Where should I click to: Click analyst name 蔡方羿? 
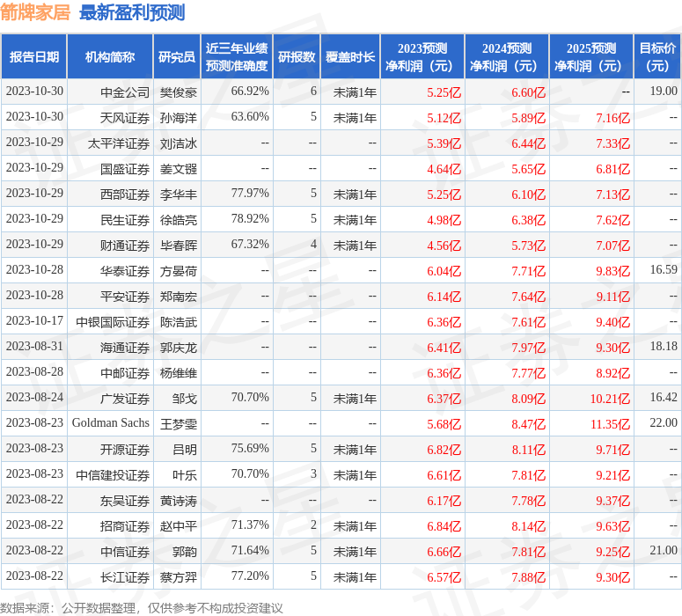tap(179, 577)
